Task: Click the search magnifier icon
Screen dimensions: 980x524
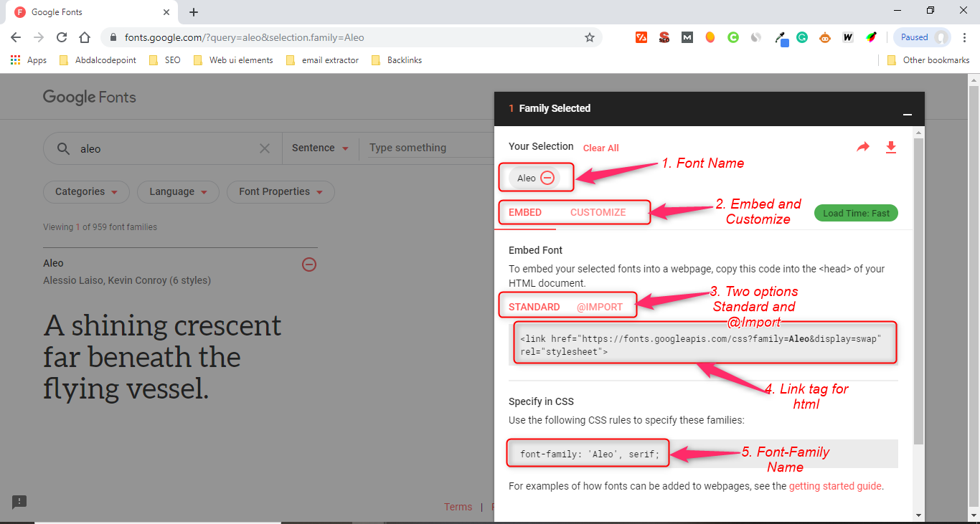Action: [64, 148]
